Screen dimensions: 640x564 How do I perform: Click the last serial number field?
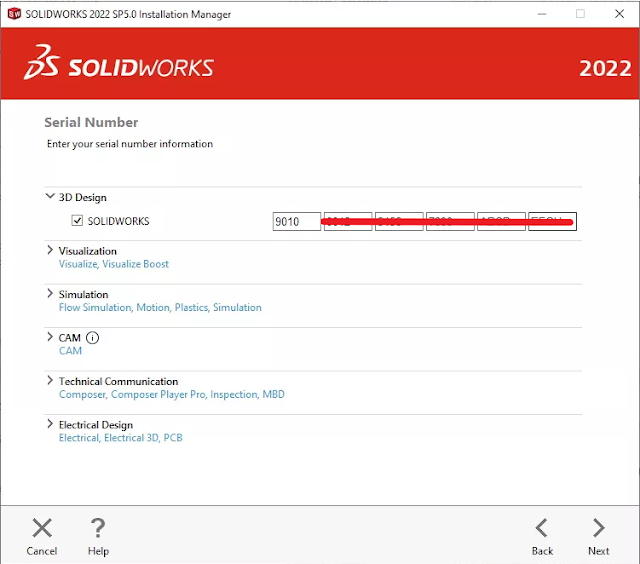point(552,222)
